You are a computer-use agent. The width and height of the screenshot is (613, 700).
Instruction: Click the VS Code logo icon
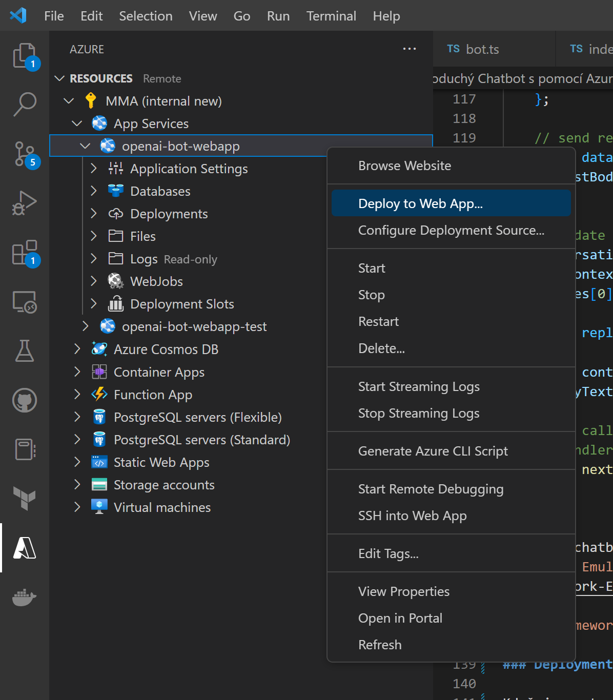tap(18, 15)
